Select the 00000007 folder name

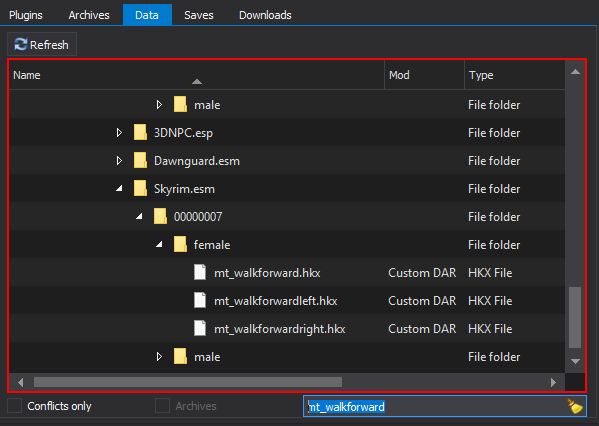click(198, 217)
